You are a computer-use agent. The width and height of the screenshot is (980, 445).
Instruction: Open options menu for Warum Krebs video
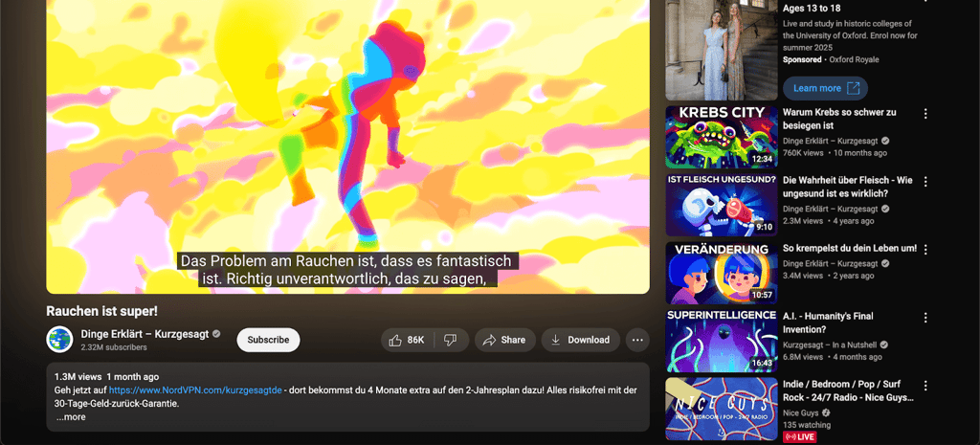925,114
